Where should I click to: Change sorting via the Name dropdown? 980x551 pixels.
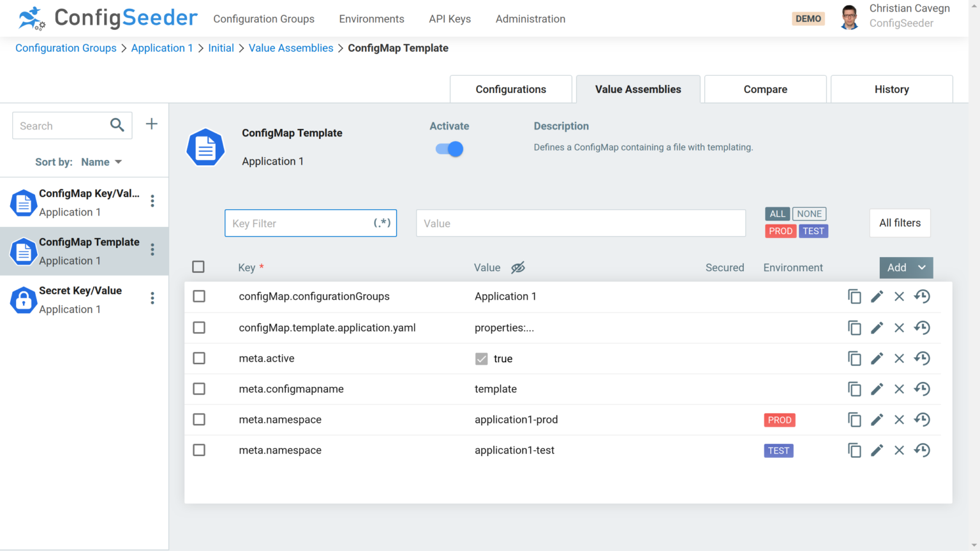click(x=101, y=161)
